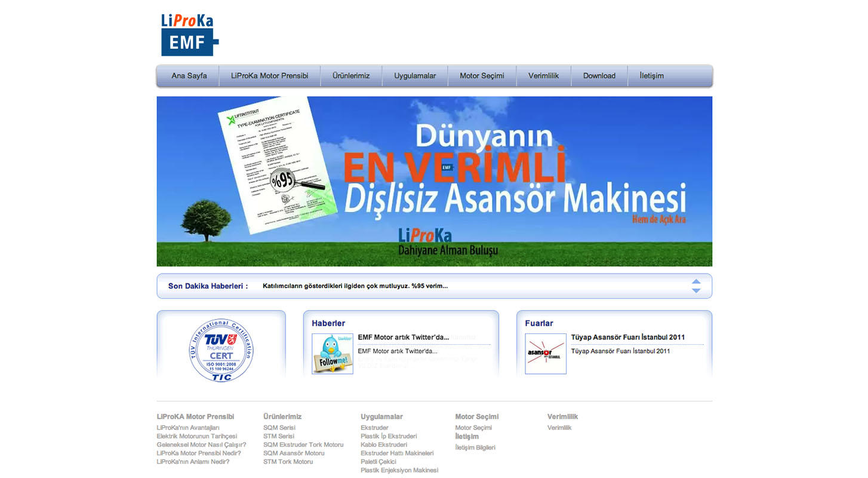Open Ekstruder Hattı Makineleri link
The width and height of the screenshot is (868, 478).
tap(397, 453)
